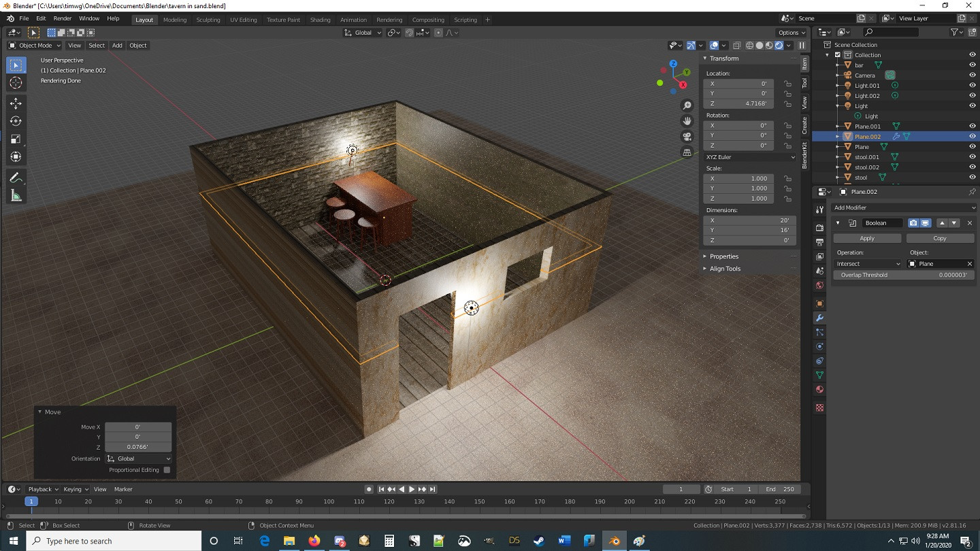
Task: Open the Modifier properties wrench tab
Action: click(x=819, y=318)
